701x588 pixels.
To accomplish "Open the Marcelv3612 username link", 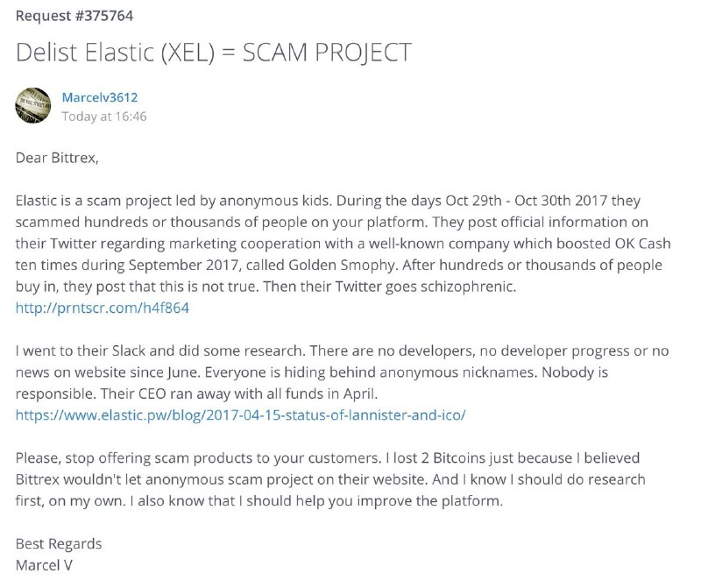I will click(100, 97).
